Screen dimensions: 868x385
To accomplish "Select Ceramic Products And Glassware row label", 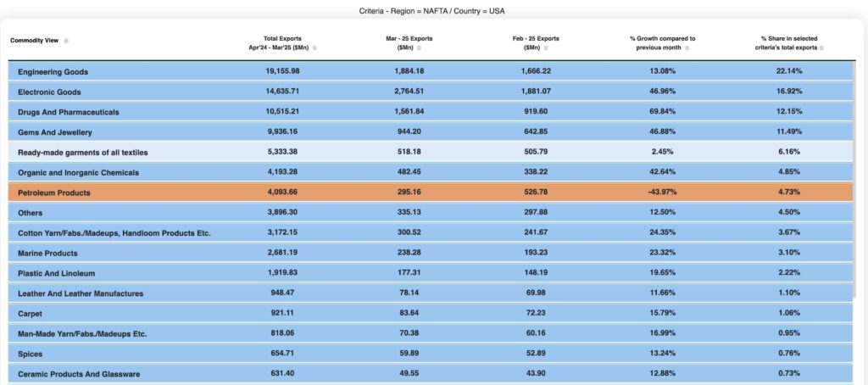I will coord(79,374).
